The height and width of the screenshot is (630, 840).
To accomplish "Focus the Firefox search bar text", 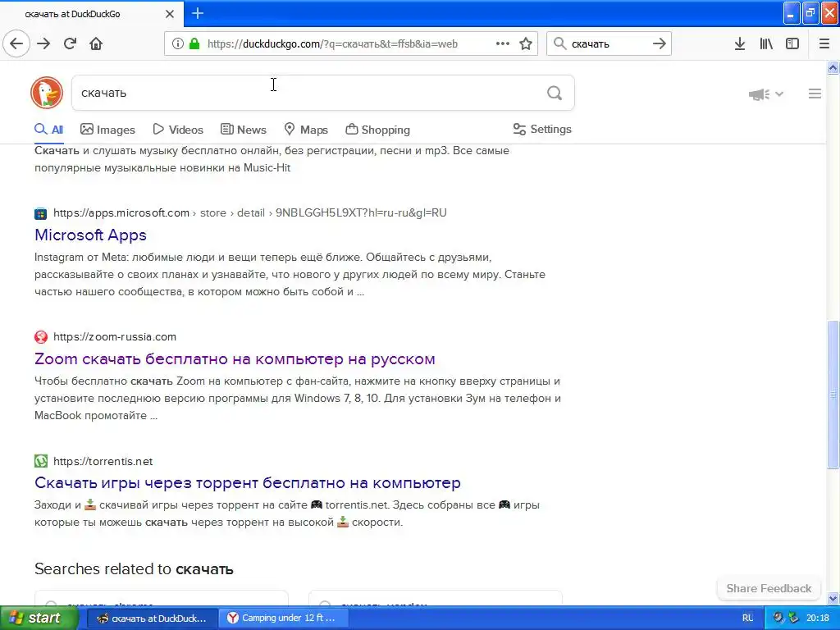I will coord(608,44).
